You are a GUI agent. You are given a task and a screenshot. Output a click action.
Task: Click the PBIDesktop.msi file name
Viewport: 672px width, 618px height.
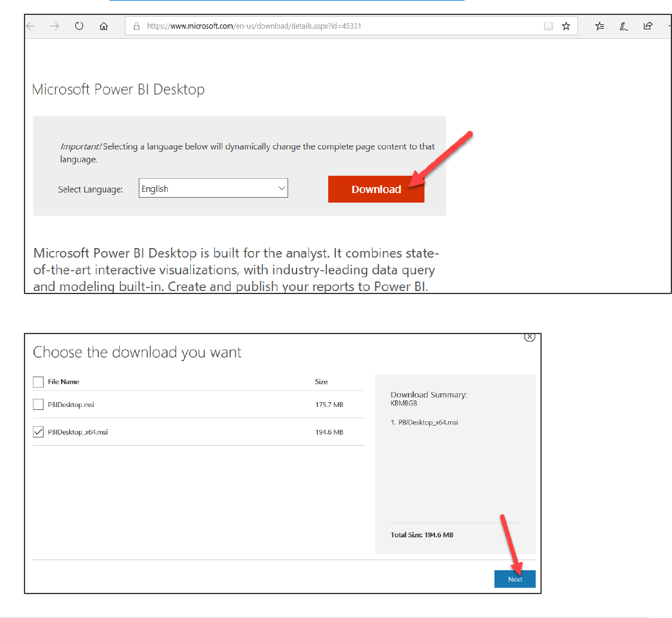(71, 405)
